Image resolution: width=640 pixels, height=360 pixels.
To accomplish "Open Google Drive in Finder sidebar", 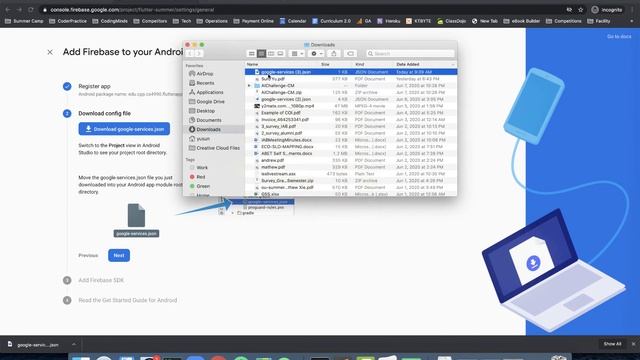I will [x=210, y=102].
